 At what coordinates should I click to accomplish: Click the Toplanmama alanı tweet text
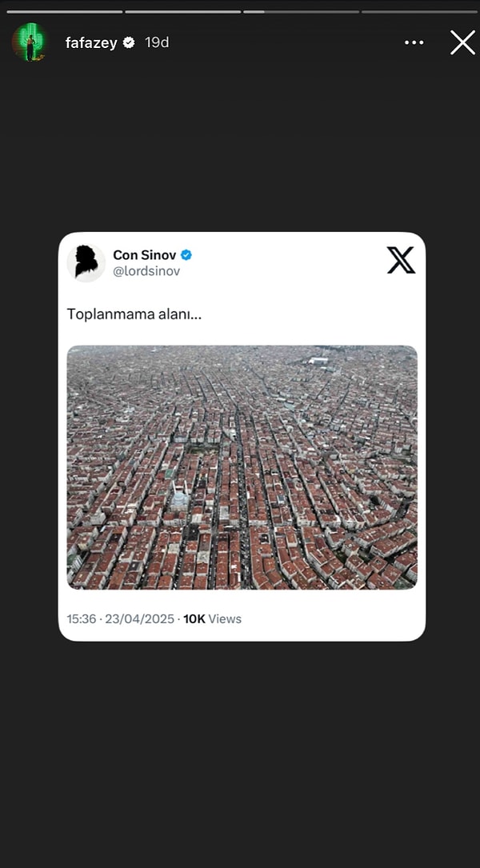click(134, 314)
